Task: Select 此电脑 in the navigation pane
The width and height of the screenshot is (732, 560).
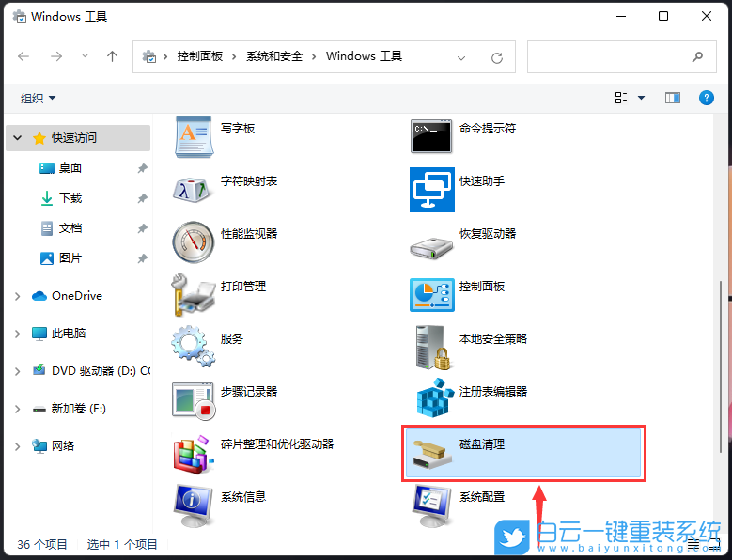Action: pos(69,334)
